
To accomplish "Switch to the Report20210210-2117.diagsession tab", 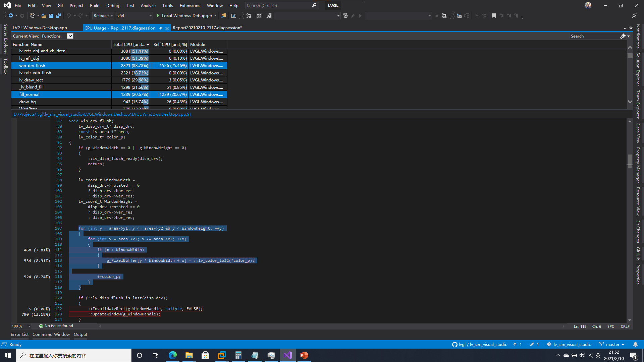I will [x=207, y=27].
